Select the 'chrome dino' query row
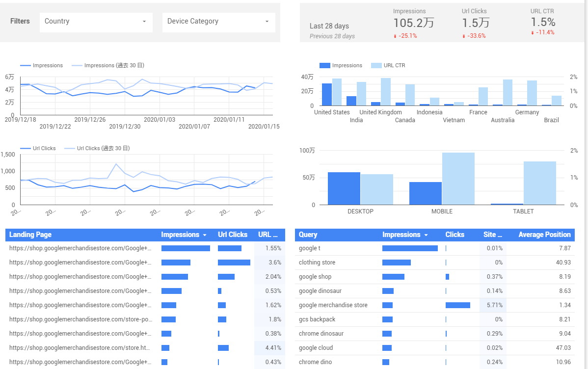 (435, 362)
